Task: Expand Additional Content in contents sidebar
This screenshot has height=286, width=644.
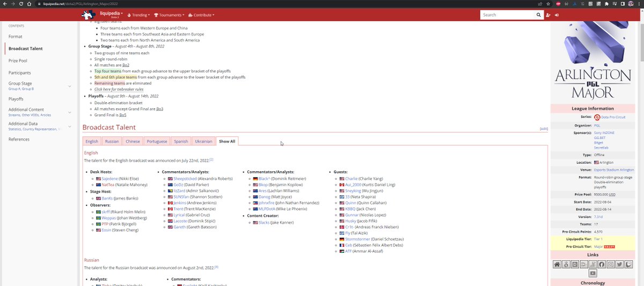Action: click(x=69, y=112)
